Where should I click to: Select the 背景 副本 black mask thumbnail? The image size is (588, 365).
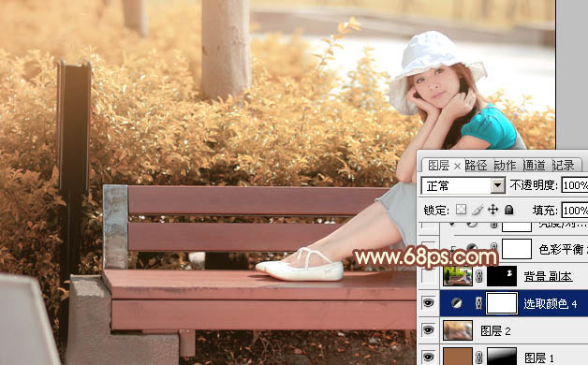(502, 276)
